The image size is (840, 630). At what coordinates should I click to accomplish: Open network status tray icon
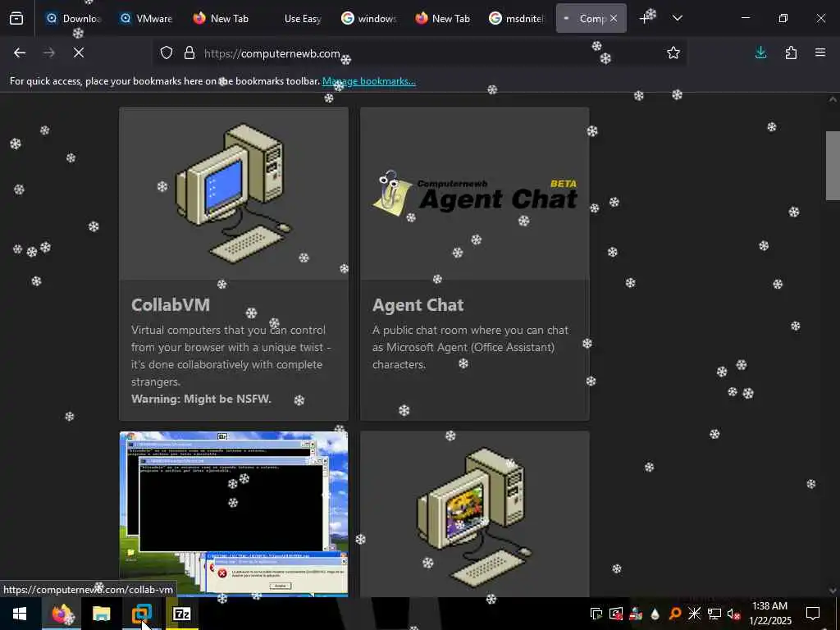tap(714, 614)
